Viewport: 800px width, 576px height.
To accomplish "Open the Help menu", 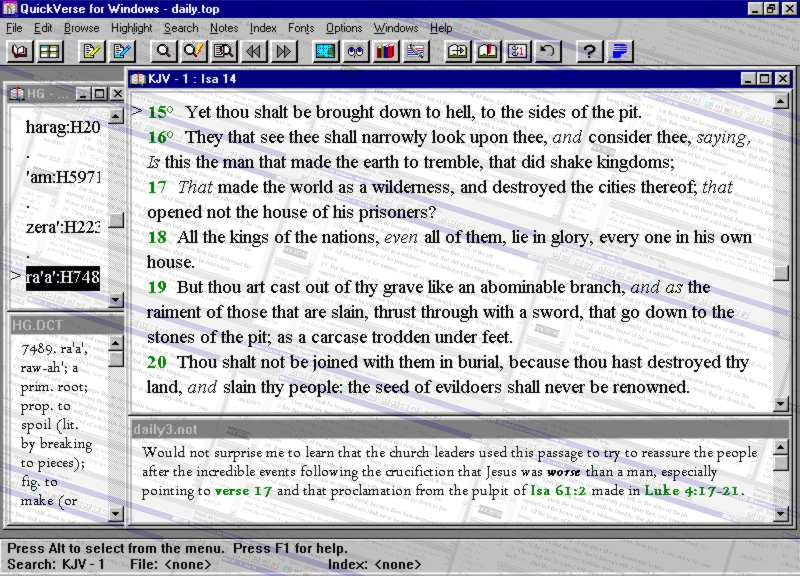I will coord(441,28).
